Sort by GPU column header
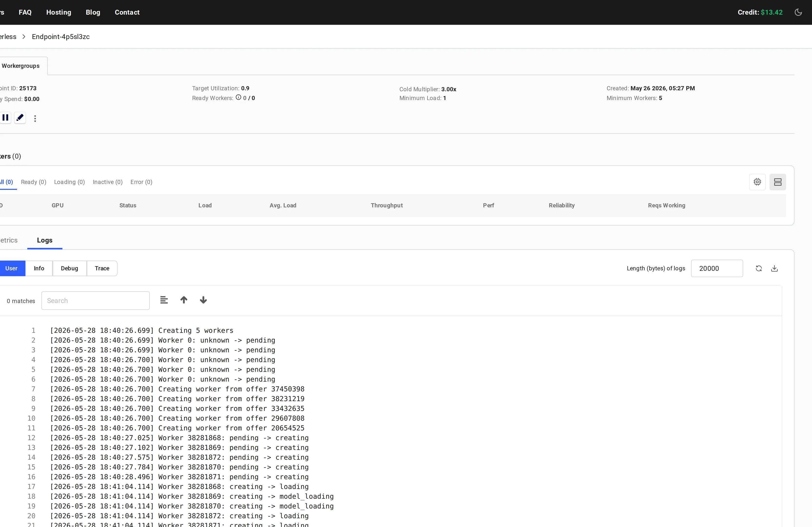Image resolution: width=812 pixels, height=527 pixels. click(58, 205)
